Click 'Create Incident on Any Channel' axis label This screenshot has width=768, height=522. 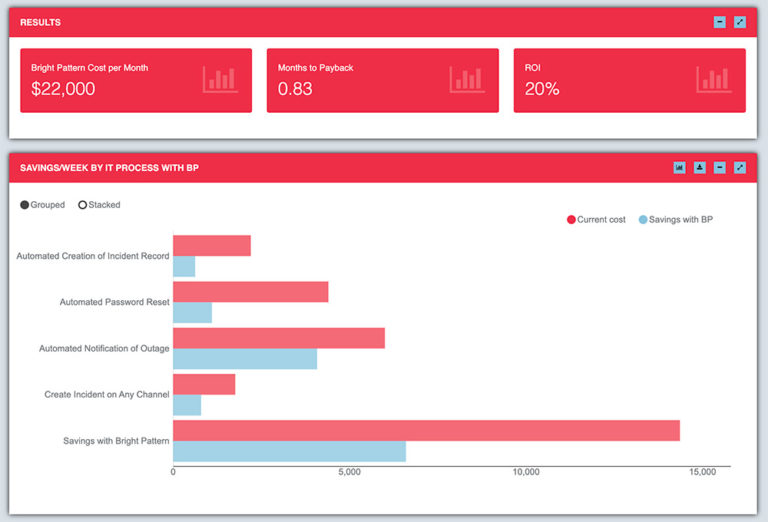point(107,395)
